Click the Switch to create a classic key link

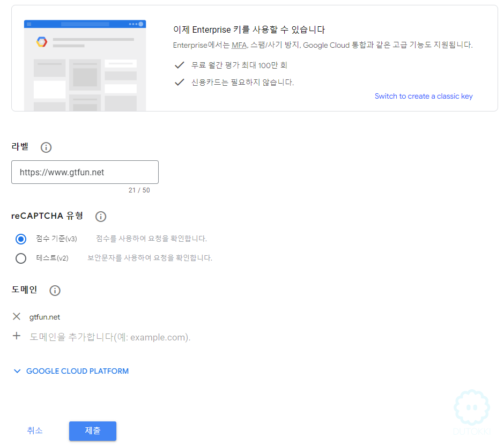pos(424,96)
